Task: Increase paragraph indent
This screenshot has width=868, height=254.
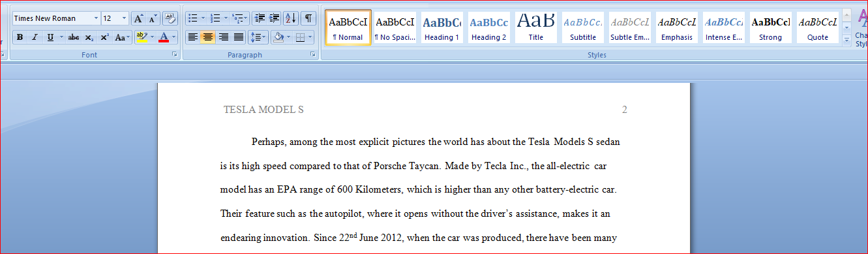Action: click(274, 18)
